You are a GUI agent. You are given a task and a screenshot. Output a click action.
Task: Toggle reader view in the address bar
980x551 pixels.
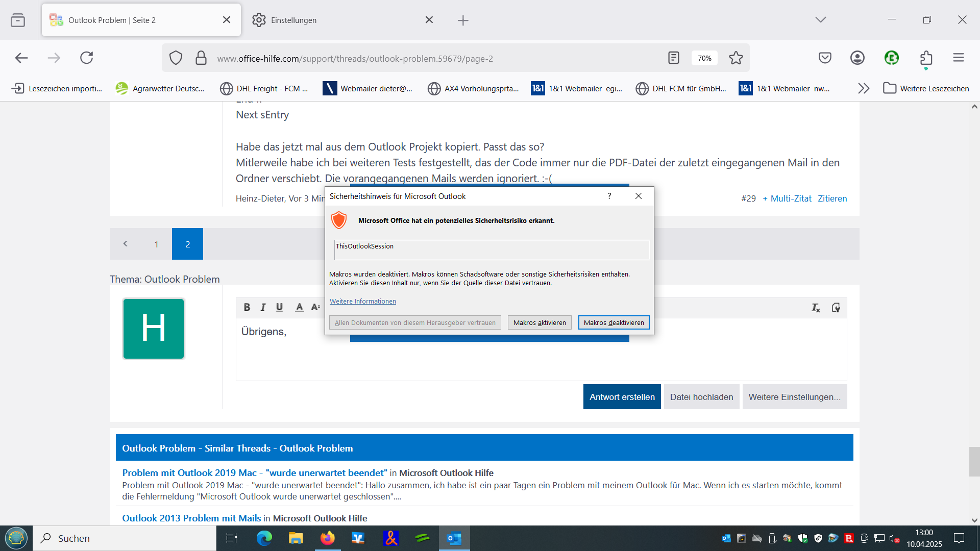(x=674, y=58)
